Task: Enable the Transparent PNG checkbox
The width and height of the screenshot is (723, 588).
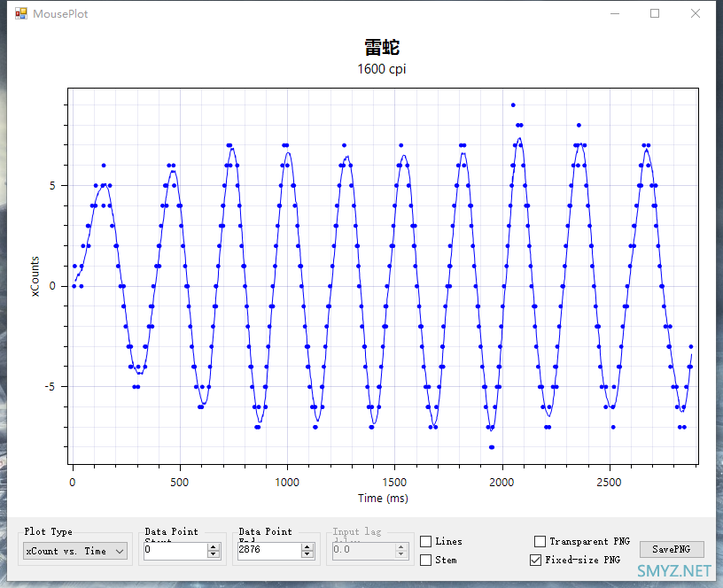Action: tap(540, 541)
